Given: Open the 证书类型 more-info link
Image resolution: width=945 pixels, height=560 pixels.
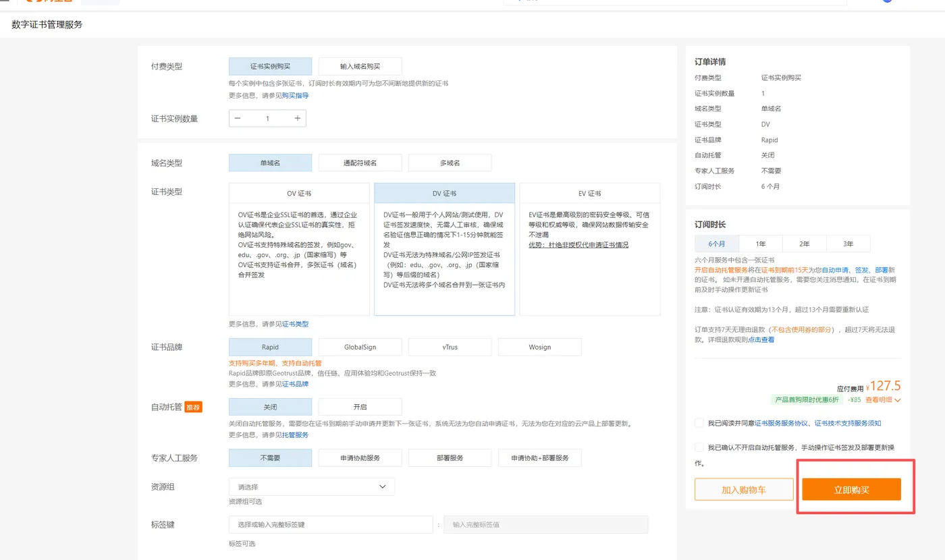Looking at the screenshot, I should [295, 324].
